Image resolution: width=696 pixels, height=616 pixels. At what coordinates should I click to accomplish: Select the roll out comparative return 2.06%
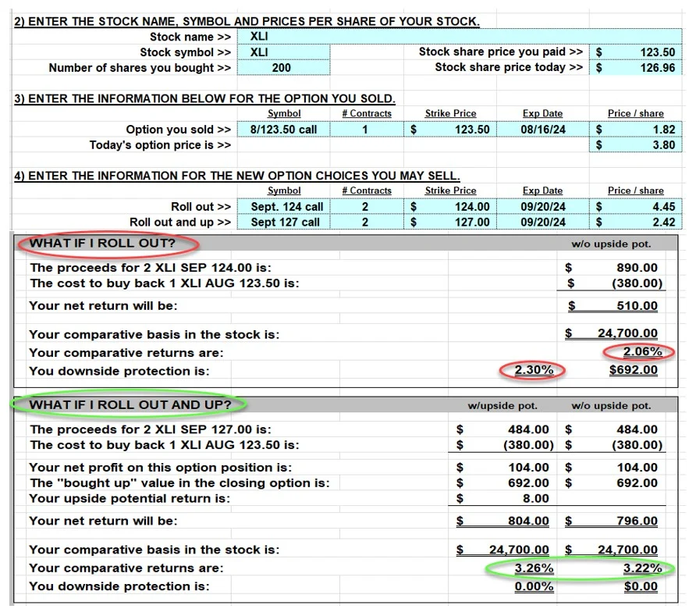pos(642,352)
